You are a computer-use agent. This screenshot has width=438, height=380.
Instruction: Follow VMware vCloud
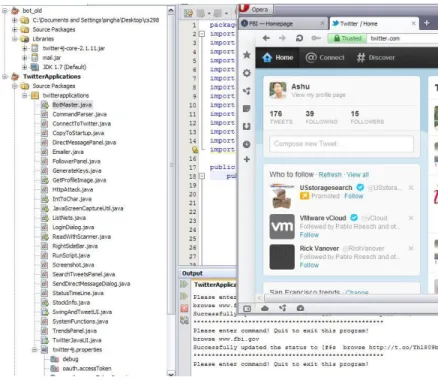tap(309, 235)
